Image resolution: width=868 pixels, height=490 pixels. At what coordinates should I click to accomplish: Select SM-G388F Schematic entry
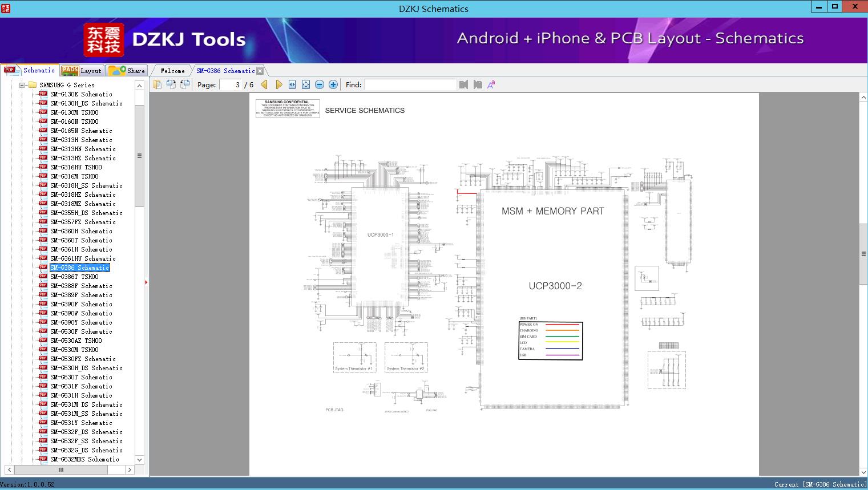(x=81, y=286)
